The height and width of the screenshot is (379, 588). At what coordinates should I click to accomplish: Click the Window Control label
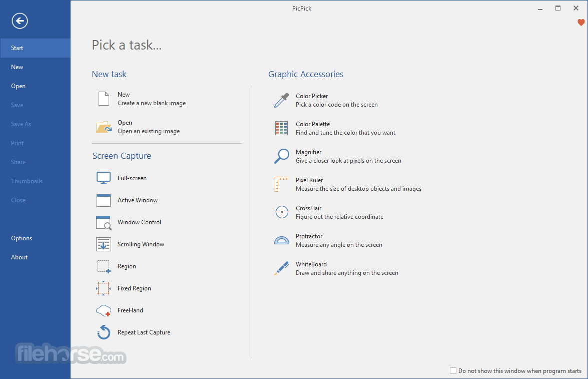click(x=139, y=222)
